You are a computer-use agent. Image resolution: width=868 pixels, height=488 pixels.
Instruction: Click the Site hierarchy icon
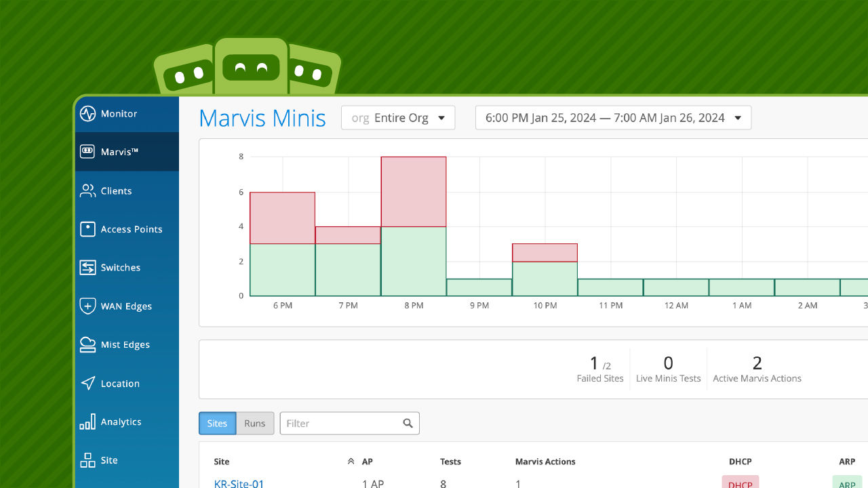coord(87,460)
